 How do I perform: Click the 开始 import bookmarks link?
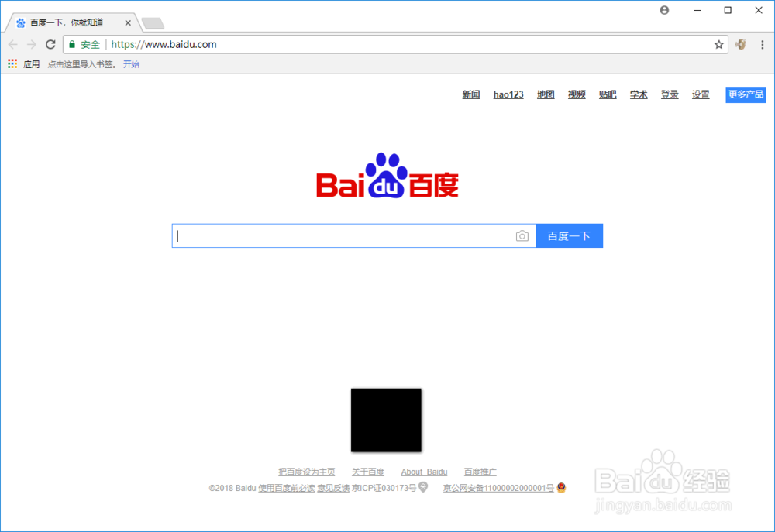pyautogui.click(x=132, y=64)
